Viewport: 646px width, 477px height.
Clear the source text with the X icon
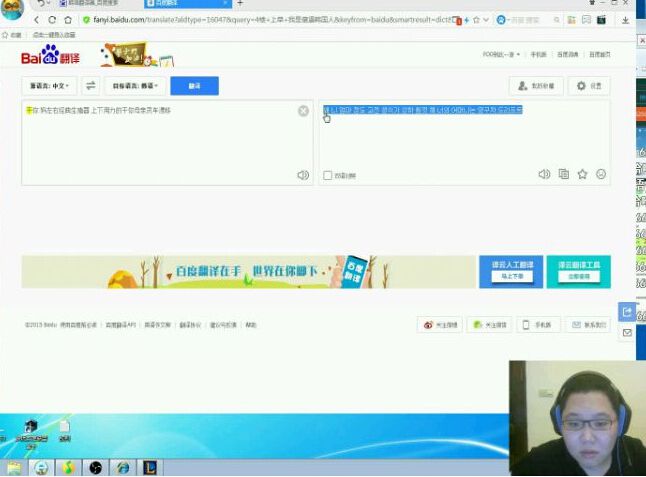pos(303,111)
